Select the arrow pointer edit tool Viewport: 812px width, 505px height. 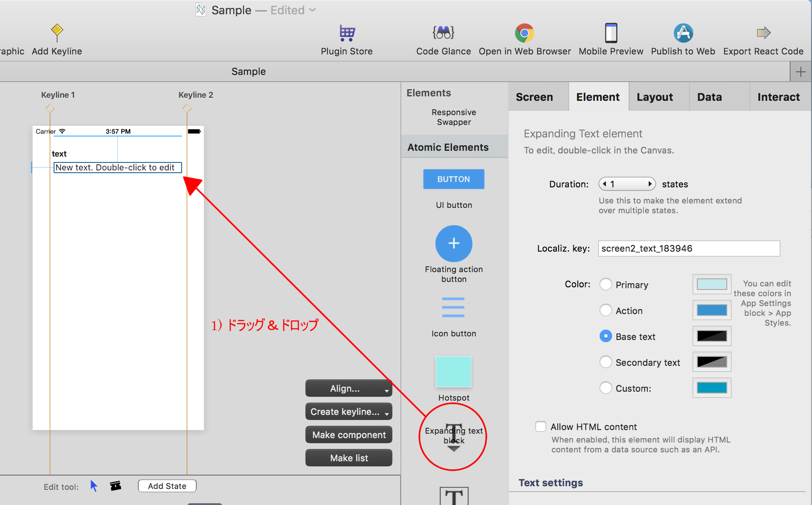click(94, 486)
